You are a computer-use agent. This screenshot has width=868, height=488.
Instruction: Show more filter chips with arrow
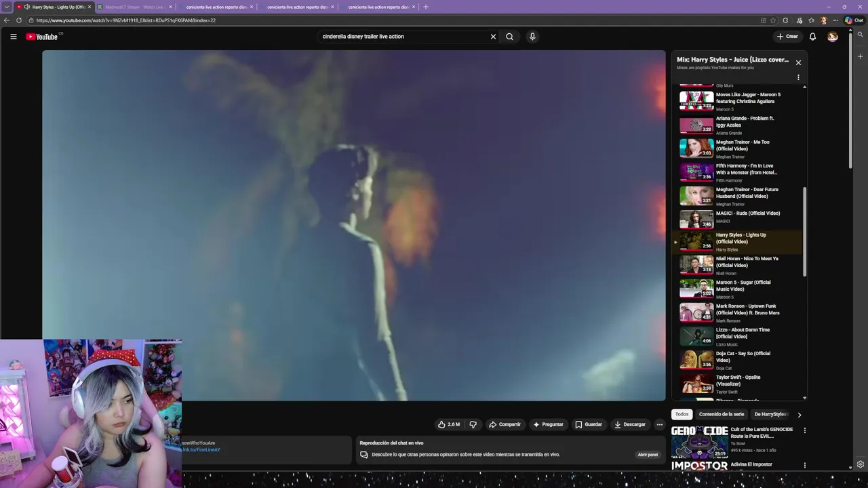pos(799,414)
